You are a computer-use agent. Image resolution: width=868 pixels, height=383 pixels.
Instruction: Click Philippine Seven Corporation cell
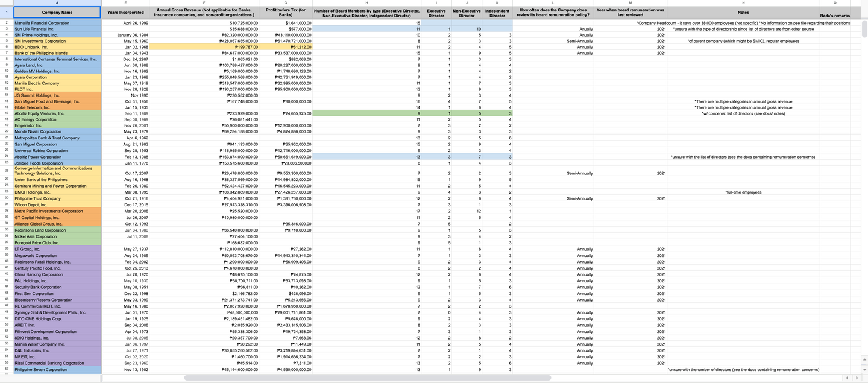tap(57, 369)
